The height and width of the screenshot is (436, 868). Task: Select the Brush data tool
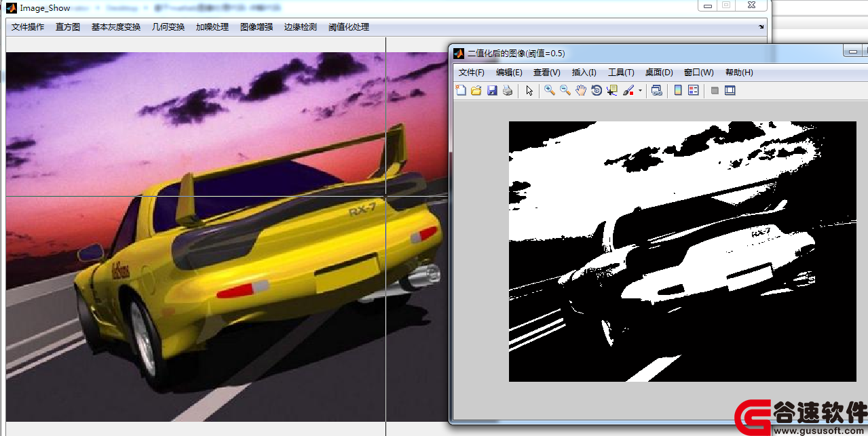tap(628, 90)
